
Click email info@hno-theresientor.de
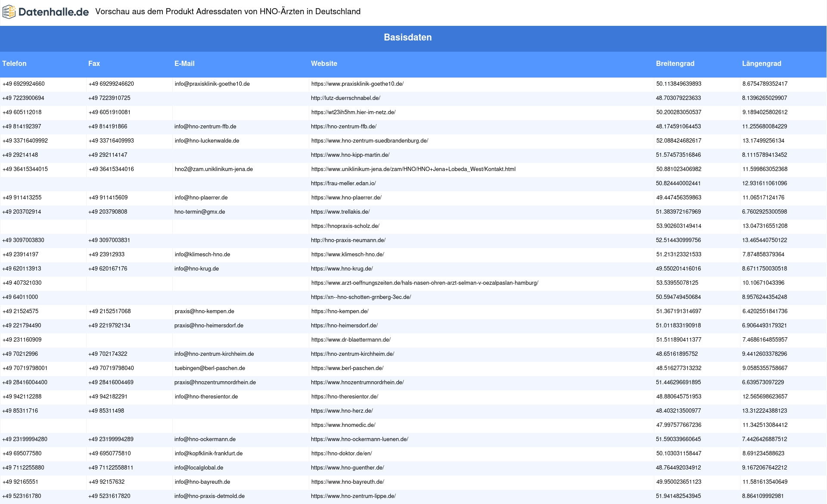pos(206,397)
